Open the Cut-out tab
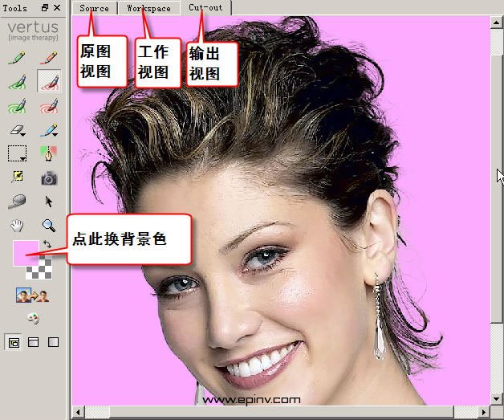The width and height of the screenshot is (504, 420). tap(205, 8)
